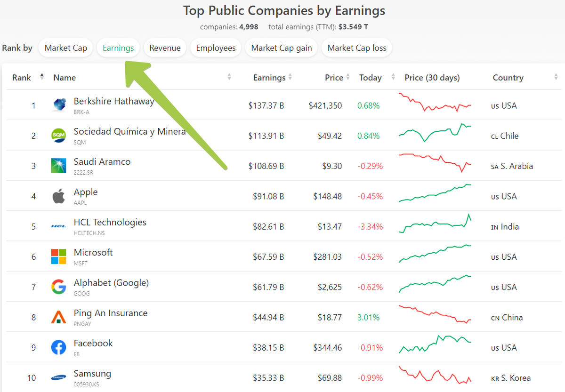
Task: Open the Samsung company link
Action: click(x=92, y=374)
